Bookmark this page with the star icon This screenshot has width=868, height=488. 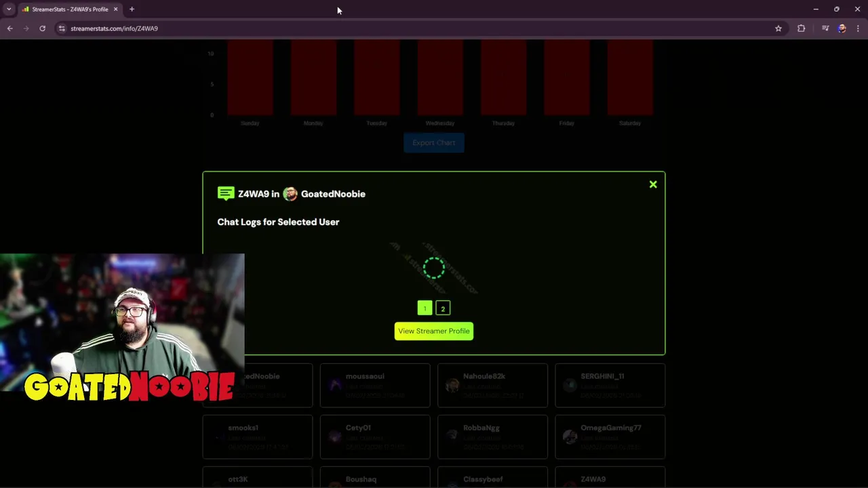(778, 28)
